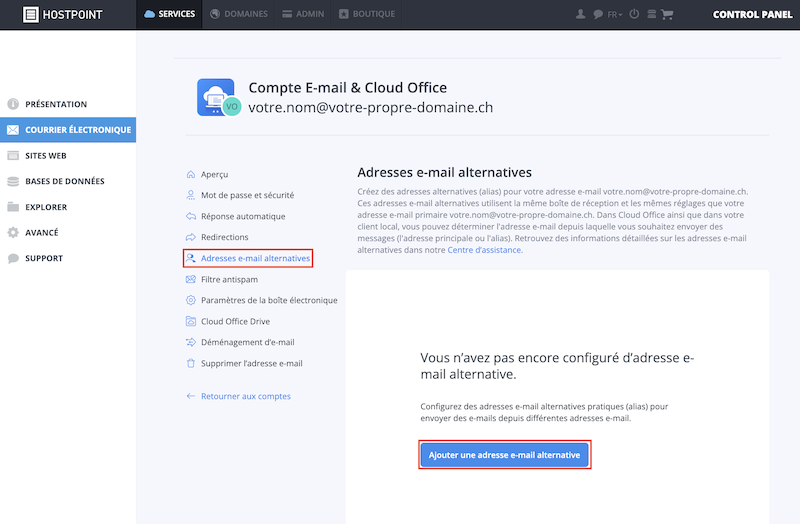Open the chat bubble icon in header

[x=598, y=14]
